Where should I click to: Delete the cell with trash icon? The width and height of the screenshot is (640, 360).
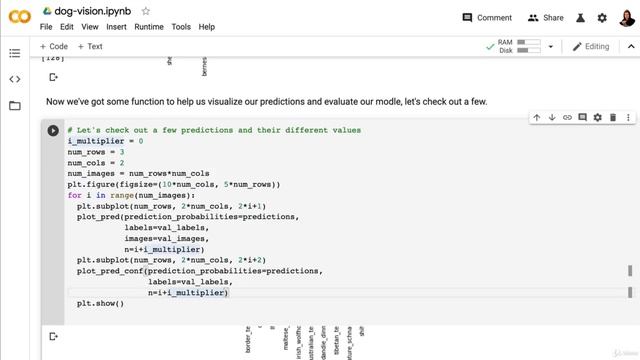[613, 118]
